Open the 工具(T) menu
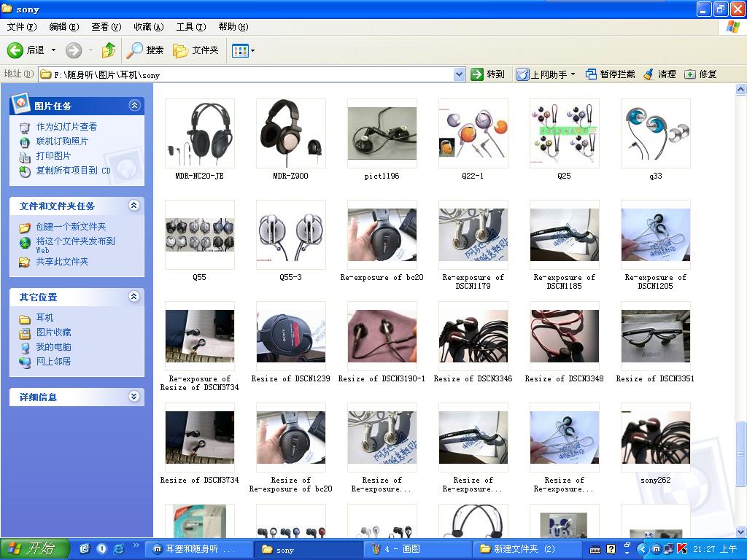 191,27
